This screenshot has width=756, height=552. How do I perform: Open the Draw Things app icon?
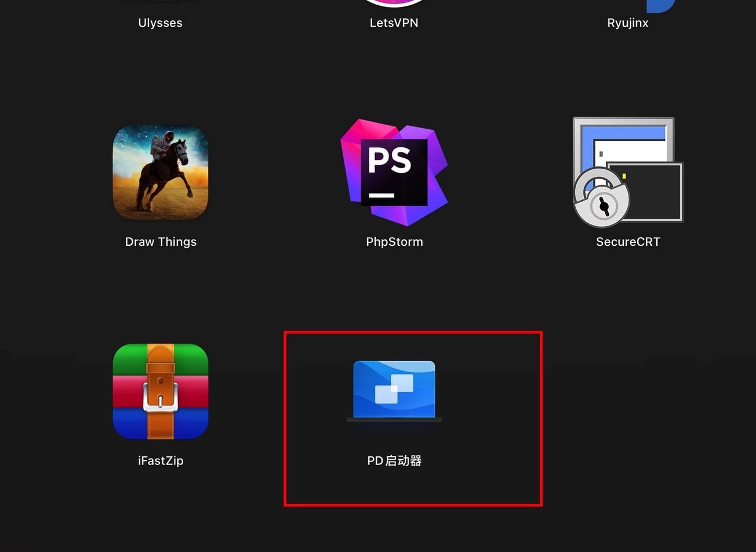[x=161, y=173]
